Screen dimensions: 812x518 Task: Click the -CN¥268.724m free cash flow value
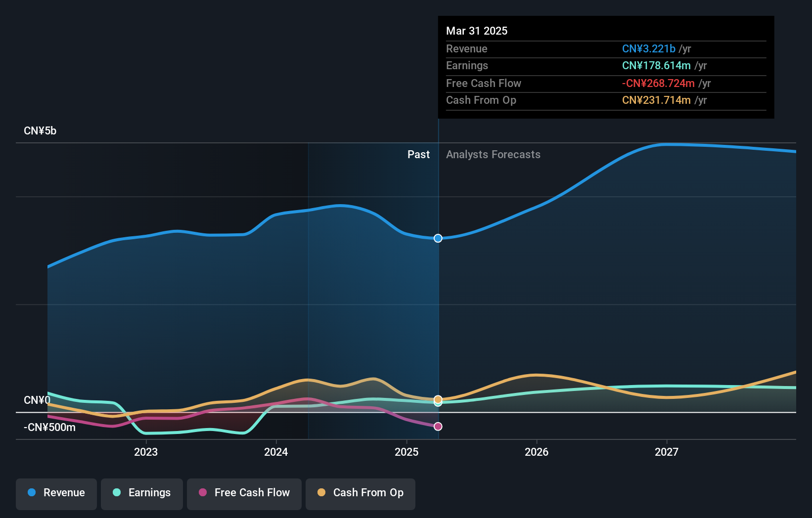pyautogui.click(x=658, y=84)
